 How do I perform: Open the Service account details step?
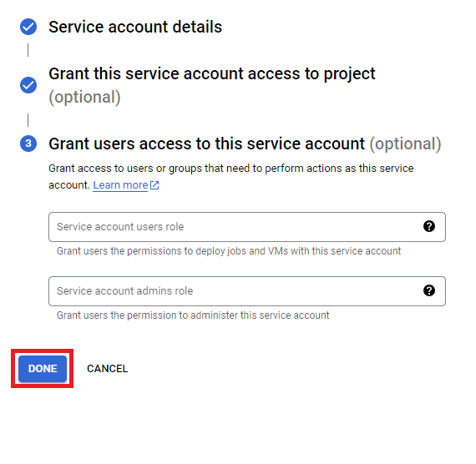pyautogui.click(x=135, y=27)
